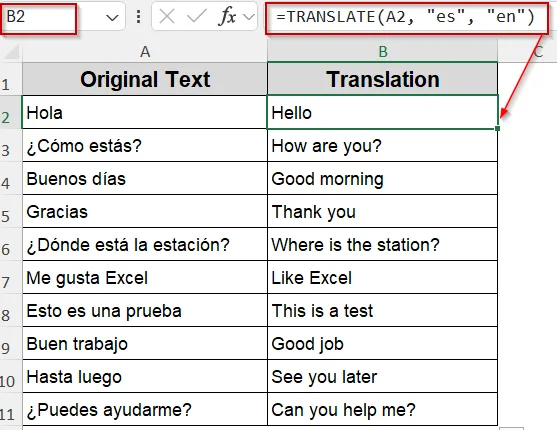Click cell containing 'Gracias'
This screenshot has width=557, height=430.
145,211
